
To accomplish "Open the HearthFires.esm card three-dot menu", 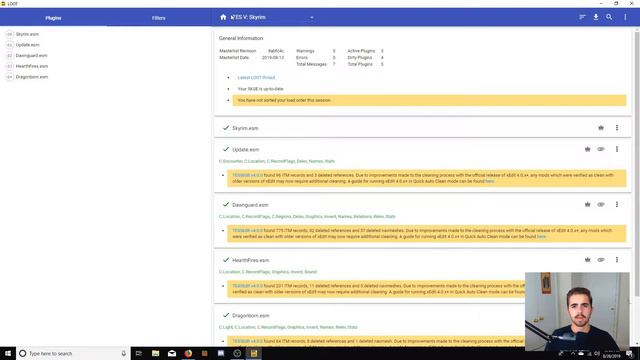I will click(x=617, y=260).
